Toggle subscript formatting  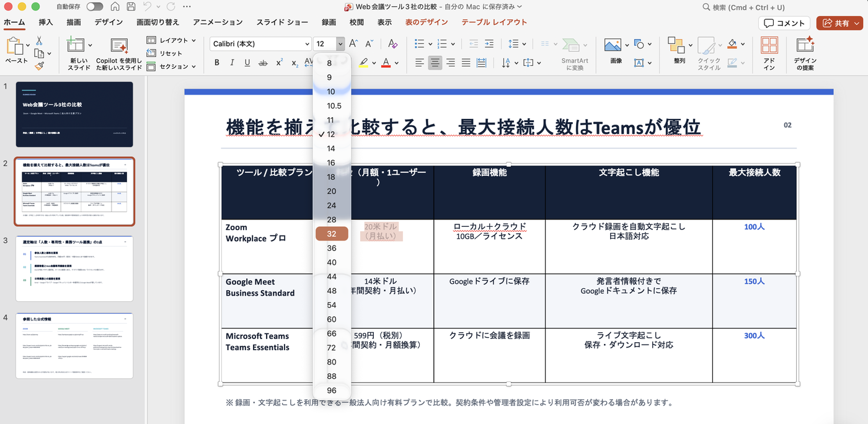tap(294, 63)
